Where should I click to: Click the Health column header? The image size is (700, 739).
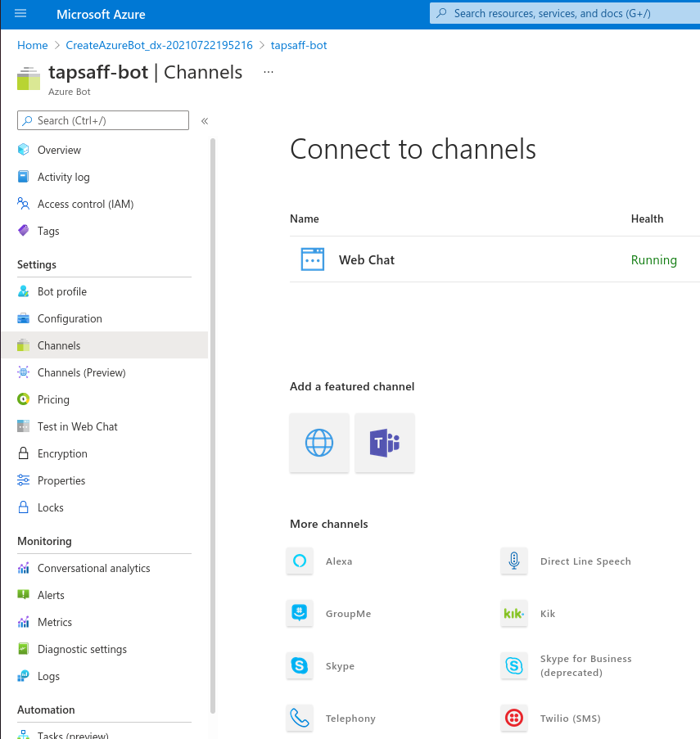coord(648,219)
